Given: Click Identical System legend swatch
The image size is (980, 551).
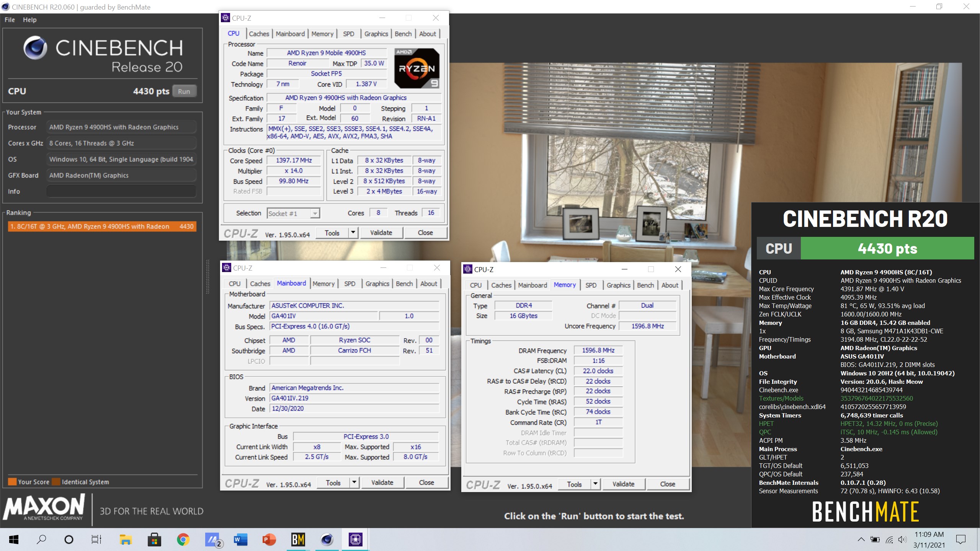Looking at the screenshot, I should tap(56, 482).
